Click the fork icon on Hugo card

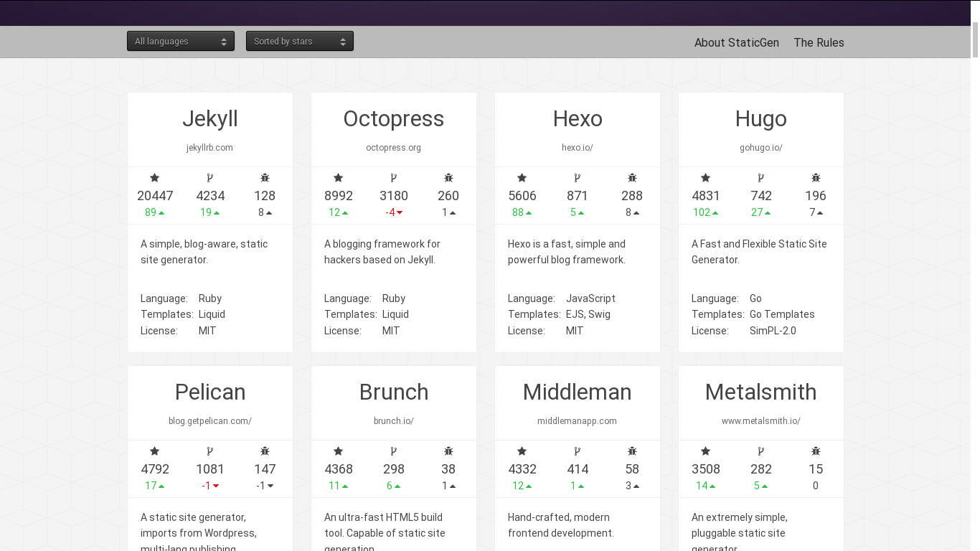click(761, 178)
